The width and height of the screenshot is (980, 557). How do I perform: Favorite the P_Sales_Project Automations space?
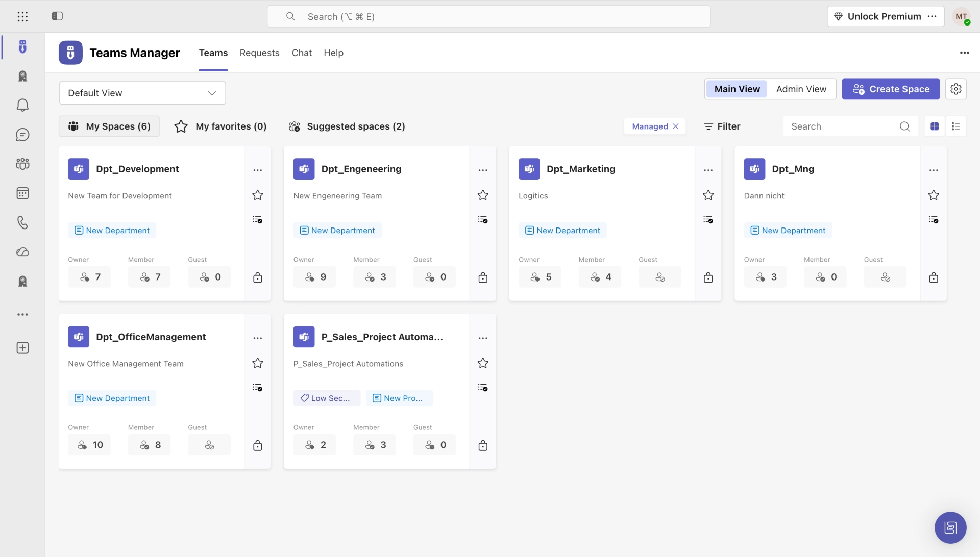(483, 363)
